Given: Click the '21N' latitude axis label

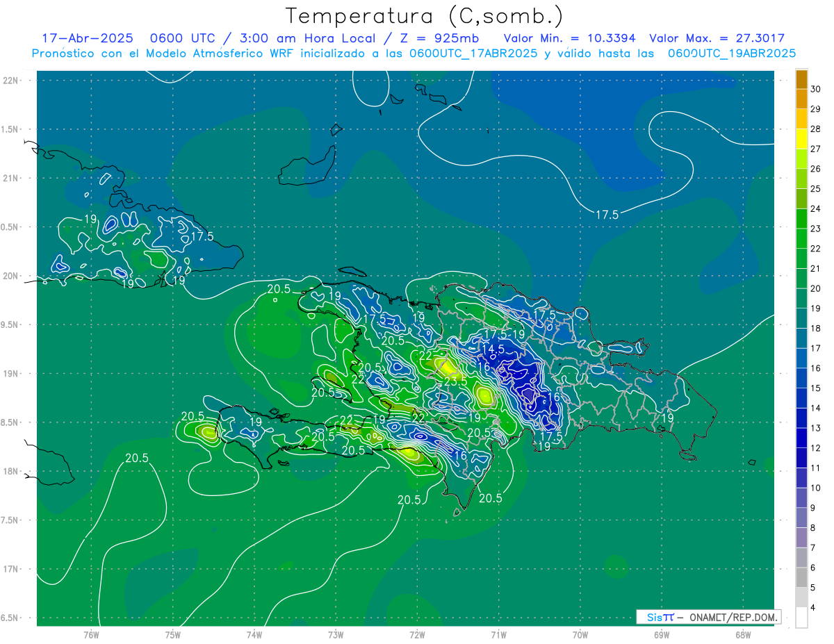Looking at the screenshot, I should point(11,178).
